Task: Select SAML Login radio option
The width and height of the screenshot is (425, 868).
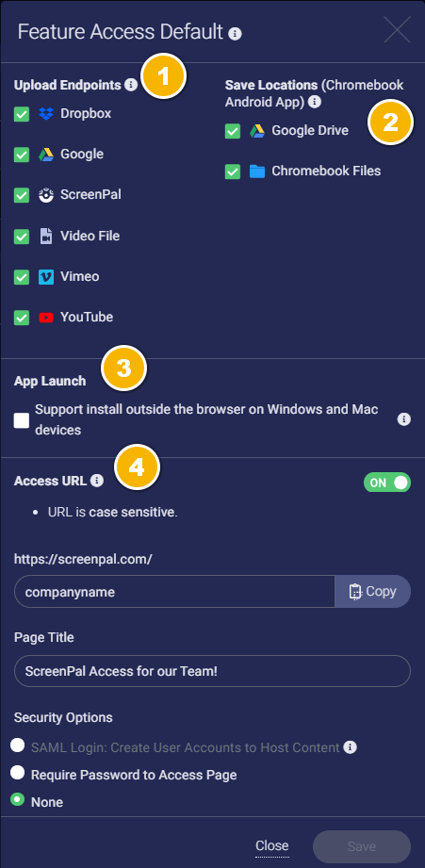Action: pos(18,745)
